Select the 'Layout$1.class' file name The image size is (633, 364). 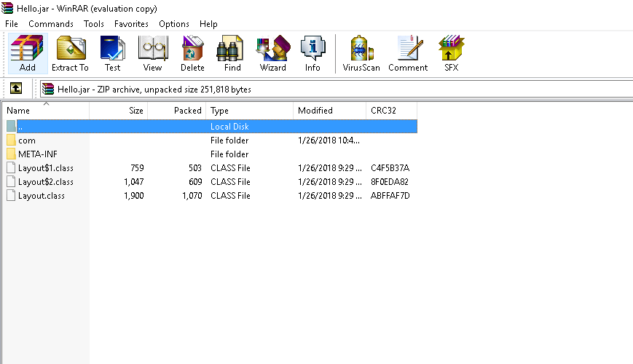[x=46, y=168]
